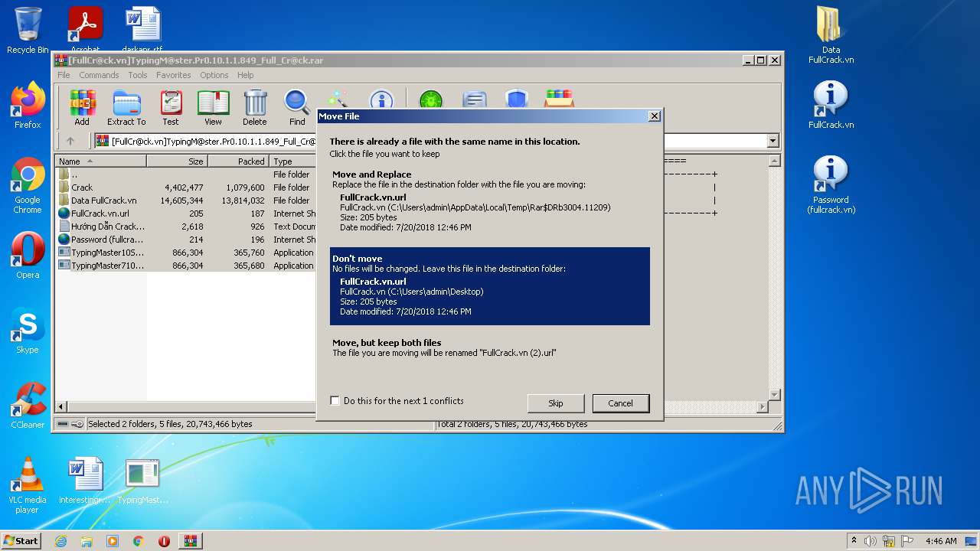Open the Help menu

[x=245, y=75]
